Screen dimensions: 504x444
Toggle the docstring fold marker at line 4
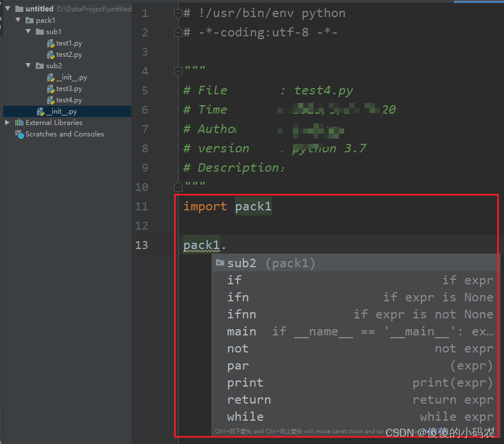[x=178, y=71]
